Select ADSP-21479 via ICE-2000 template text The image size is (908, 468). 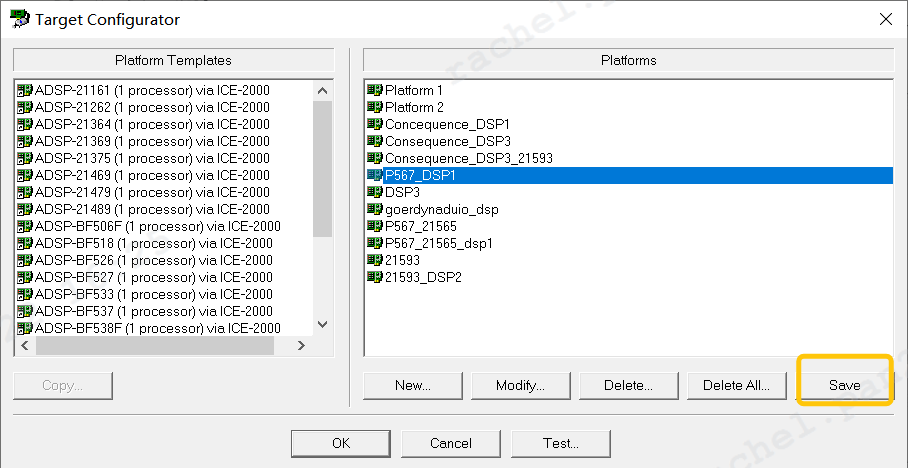click(152, 192)
